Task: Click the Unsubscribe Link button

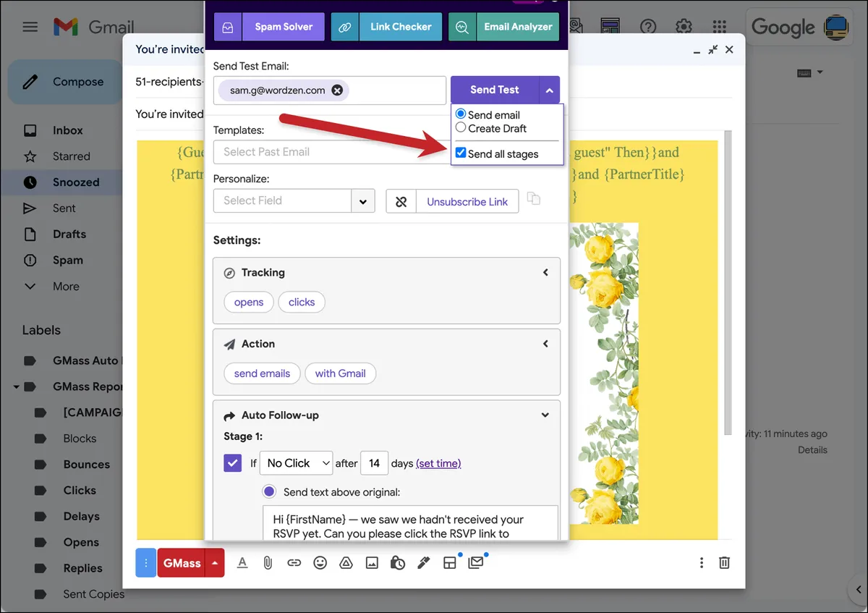Action: [x=467, y=202]
